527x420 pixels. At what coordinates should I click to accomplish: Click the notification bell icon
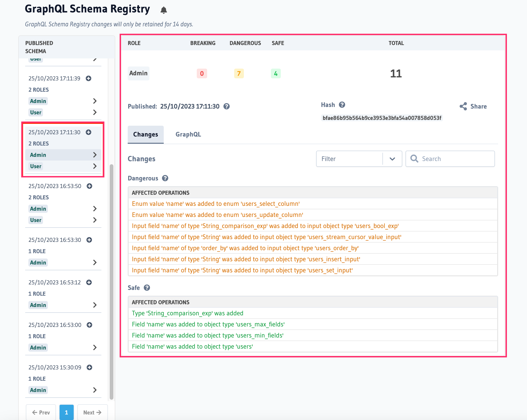click(x=164, y=10)
